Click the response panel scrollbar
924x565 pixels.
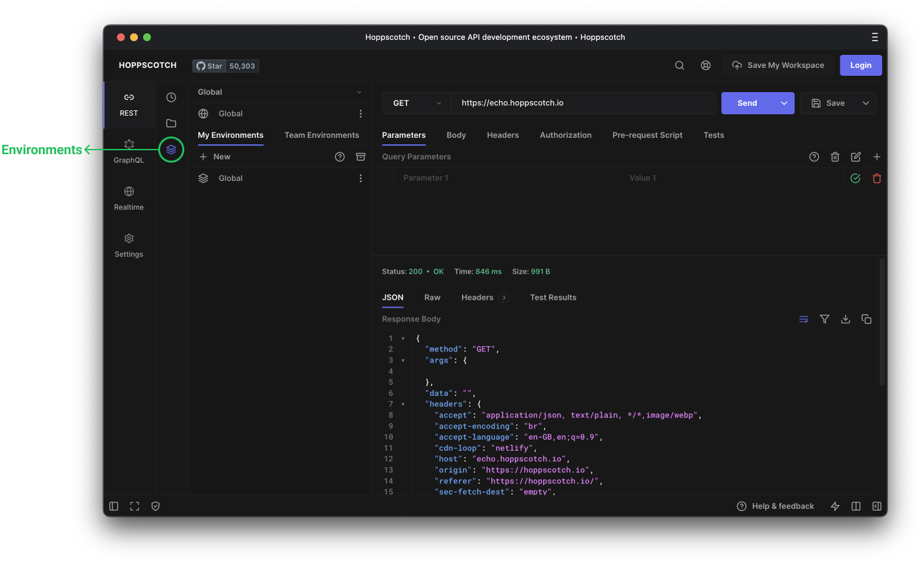pos(882,322)
